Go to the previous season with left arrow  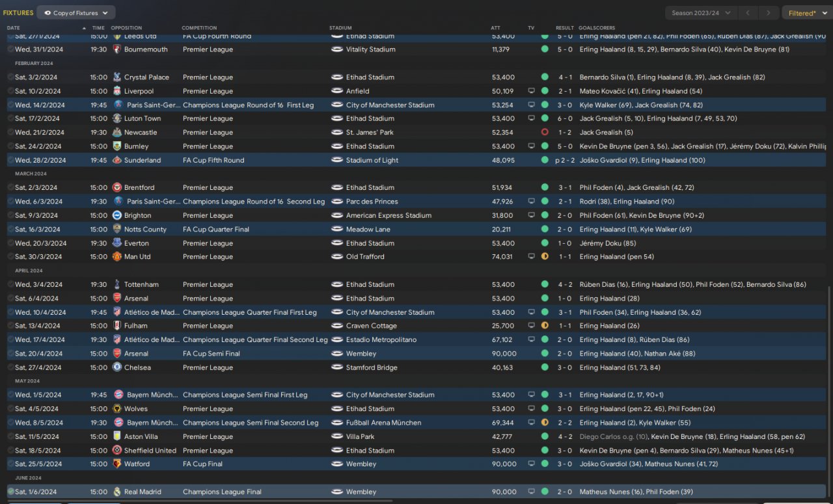[749, 13]
